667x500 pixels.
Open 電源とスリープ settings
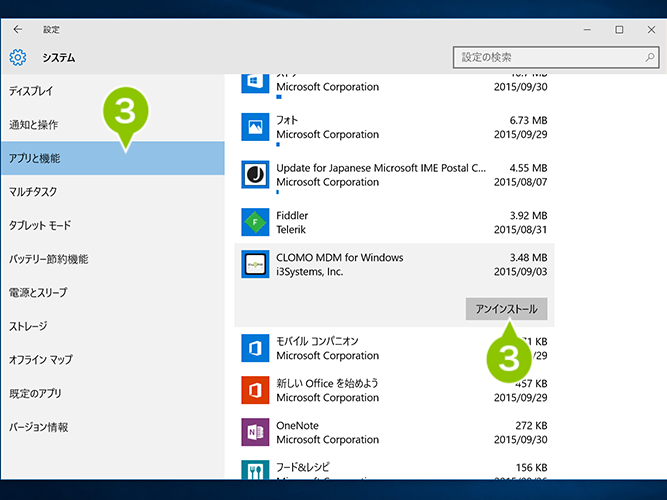point(113,293)
